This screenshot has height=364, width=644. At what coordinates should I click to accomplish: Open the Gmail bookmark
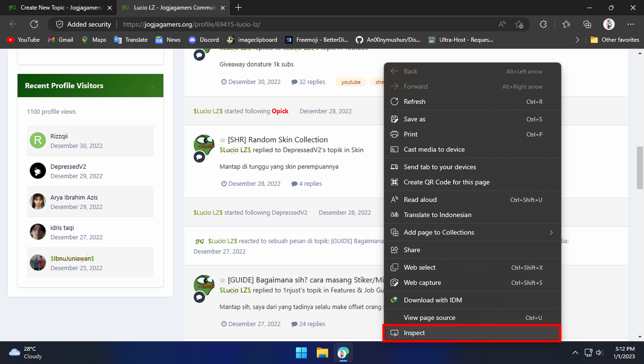click(60, 40)
